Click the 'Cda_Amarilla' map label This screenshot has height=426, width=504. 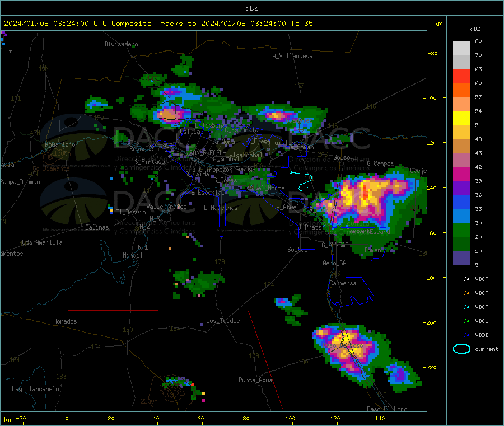[42, 242]
